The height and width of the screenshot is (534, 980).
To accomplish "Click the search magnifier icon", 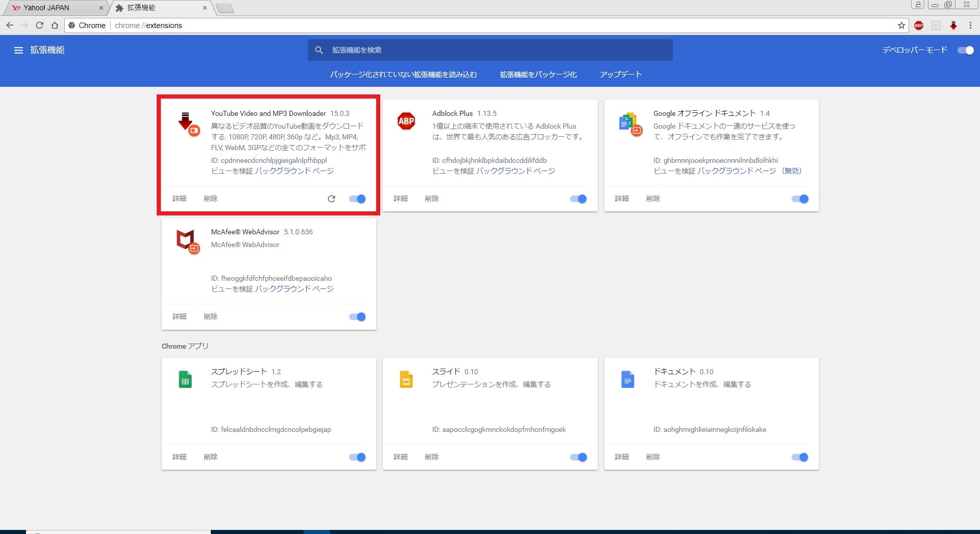I will click(x=319, y=50).
